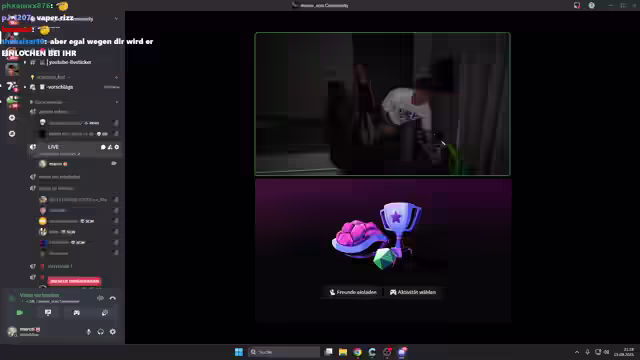The image size is (640, 360).
Task: Toggle the camera in voice controls
Action: 20,313
